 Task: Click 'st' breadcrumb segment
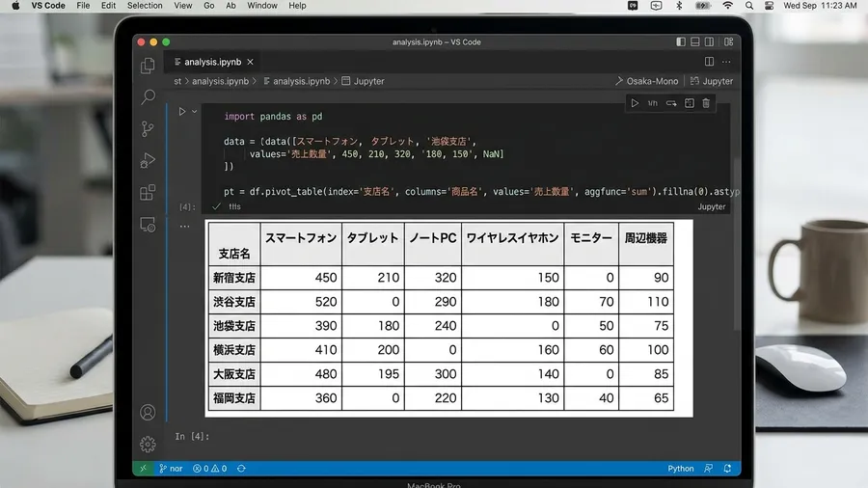pyautogui.click(x=177, y=81)
